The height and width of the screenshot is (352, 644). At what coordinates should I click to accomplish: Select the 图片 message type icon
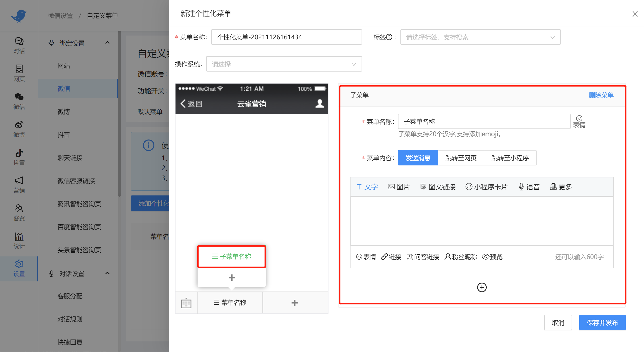398,187
